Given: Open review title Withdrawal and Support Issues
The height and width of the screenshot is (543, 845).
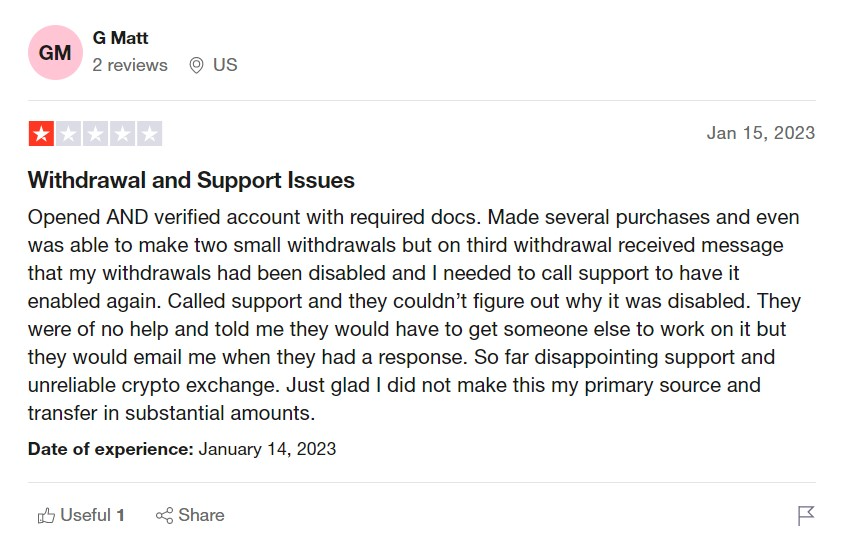Looking at the screenshot, I should [x=191, y=180].
